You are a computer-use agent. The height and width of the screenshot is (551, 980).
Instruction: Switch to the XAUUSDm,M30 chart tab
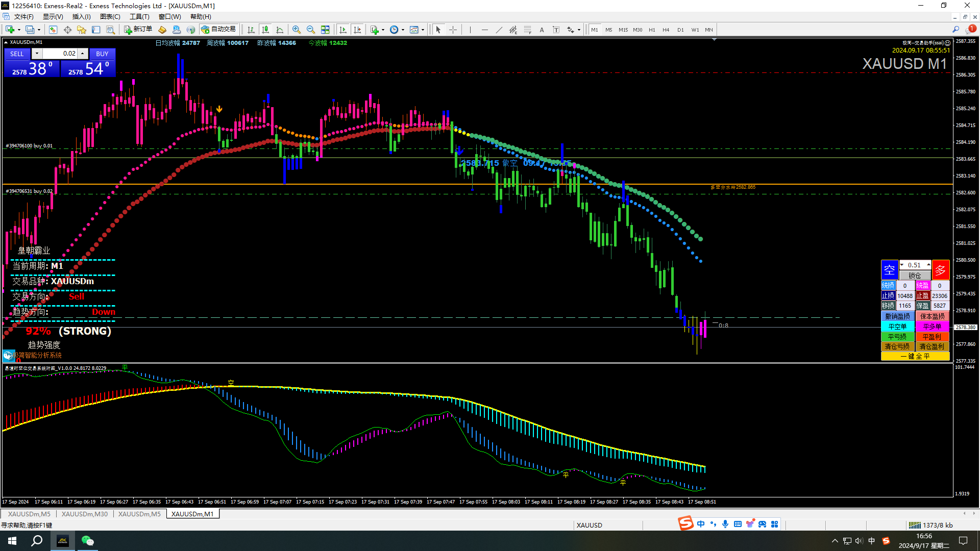(85, 514)
